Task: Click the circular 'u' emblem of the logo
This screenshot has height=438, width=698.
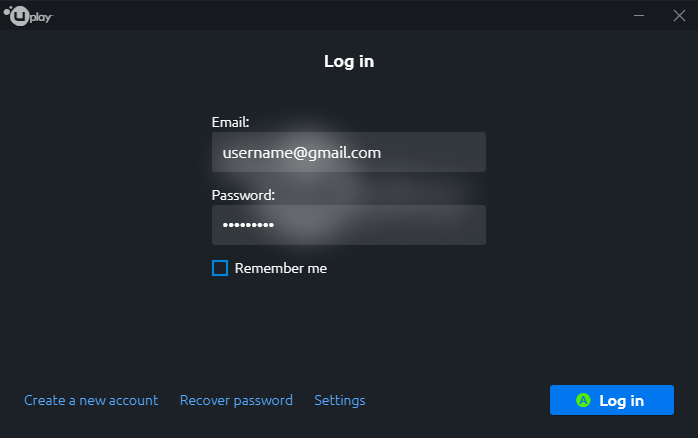Action: 19,16
